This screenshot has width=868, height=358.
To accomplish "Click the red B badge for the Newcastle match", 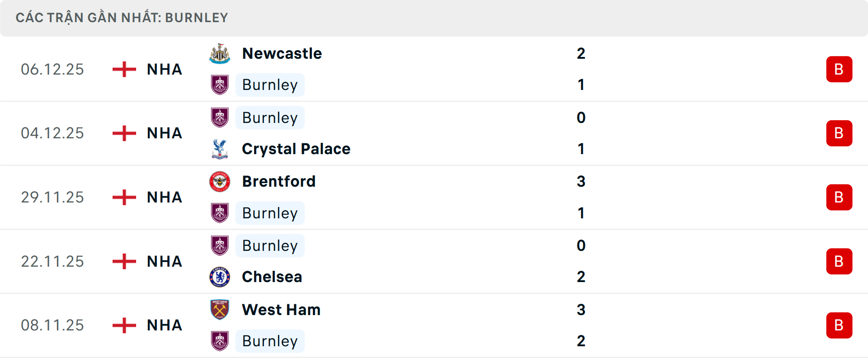I will 840,69.
